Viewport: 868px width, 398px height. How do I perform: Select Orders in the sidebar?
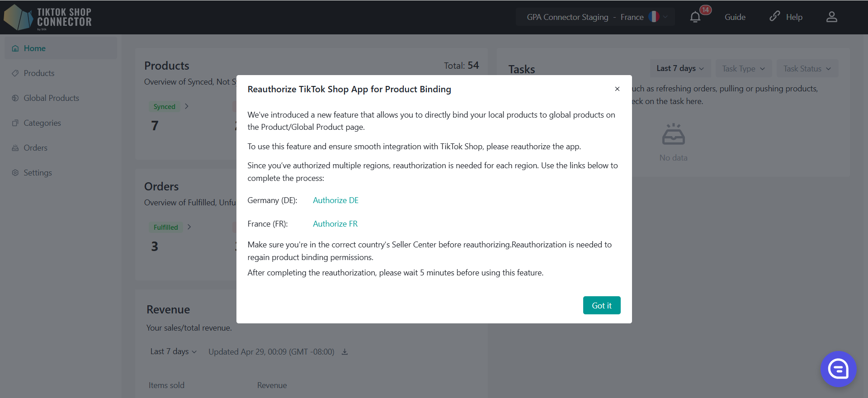point(35,148)
